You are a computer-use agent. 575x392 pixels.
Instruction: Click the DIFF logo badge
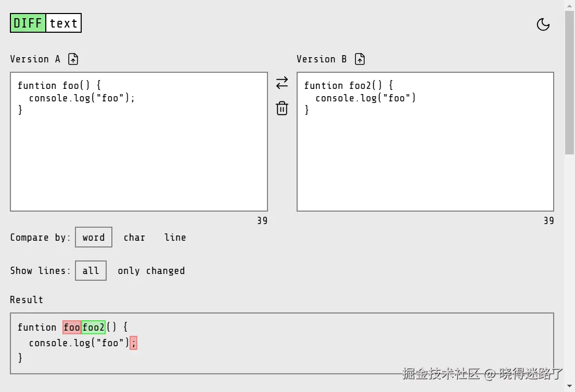point(27,22)
